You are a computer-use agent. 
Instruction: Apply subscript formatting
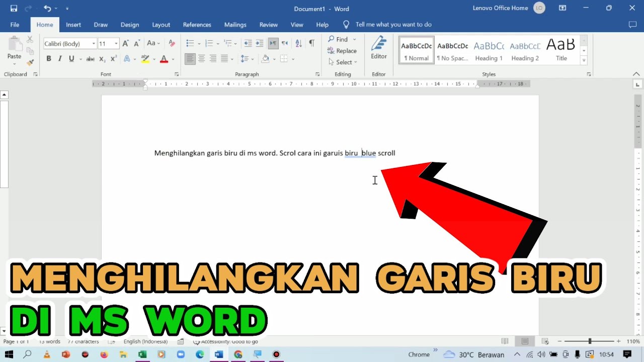click(x=102, y=59)
